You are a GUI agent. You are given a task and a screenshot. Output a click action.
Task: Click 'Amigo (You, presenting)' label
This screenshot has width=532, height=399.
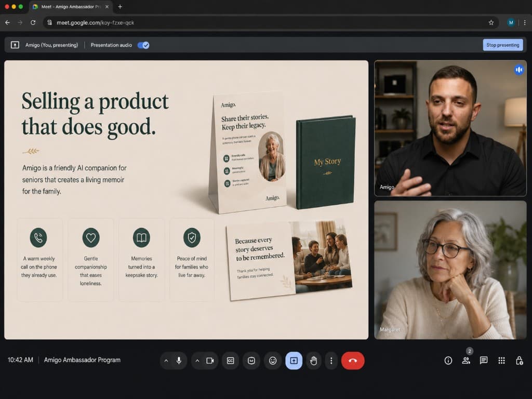51,45
